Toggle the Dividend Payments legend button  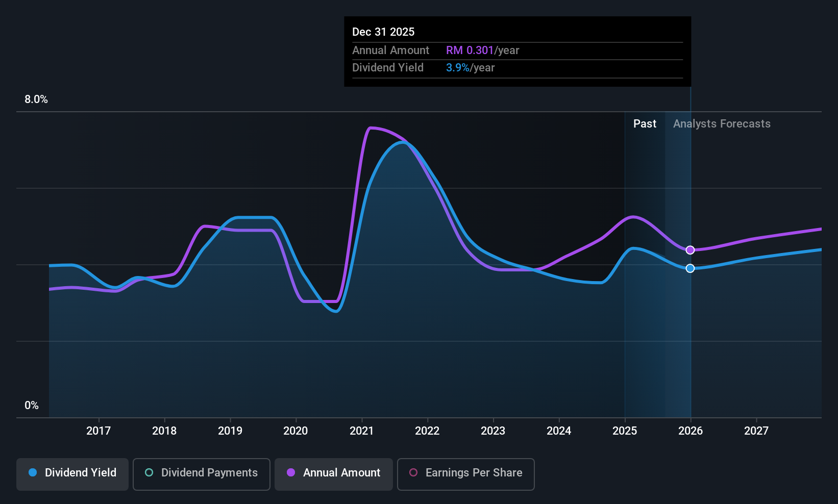202,474
